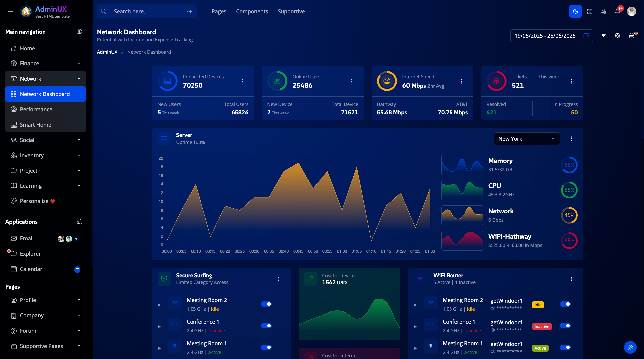Open search filter settings icon
Screen dimensions: 644x359
click(x=189, y=11)
